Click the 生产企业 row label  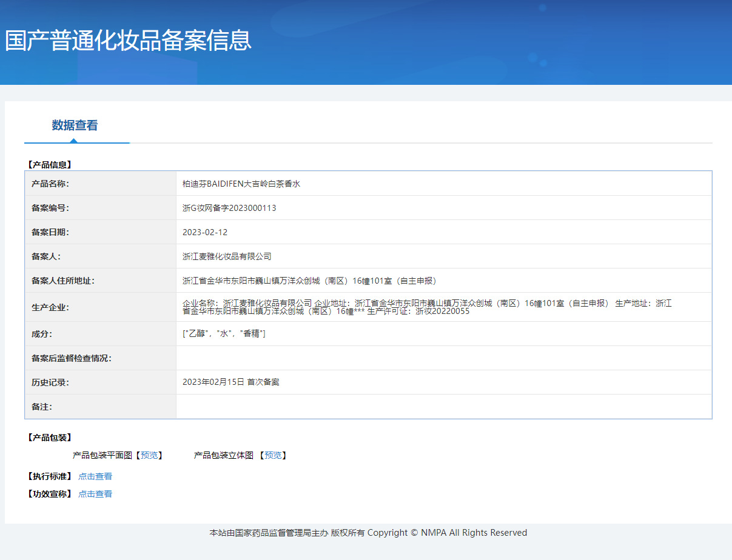pos(50,307)
